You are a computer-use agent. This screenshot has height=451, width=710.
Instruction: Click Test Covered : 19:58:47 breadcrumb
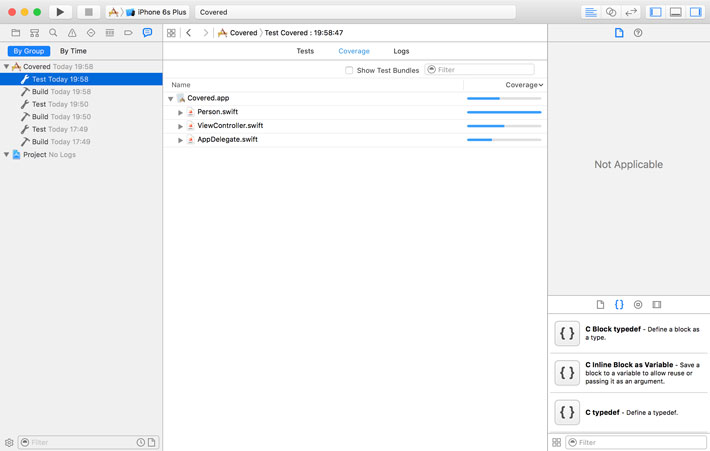(304, 33)
